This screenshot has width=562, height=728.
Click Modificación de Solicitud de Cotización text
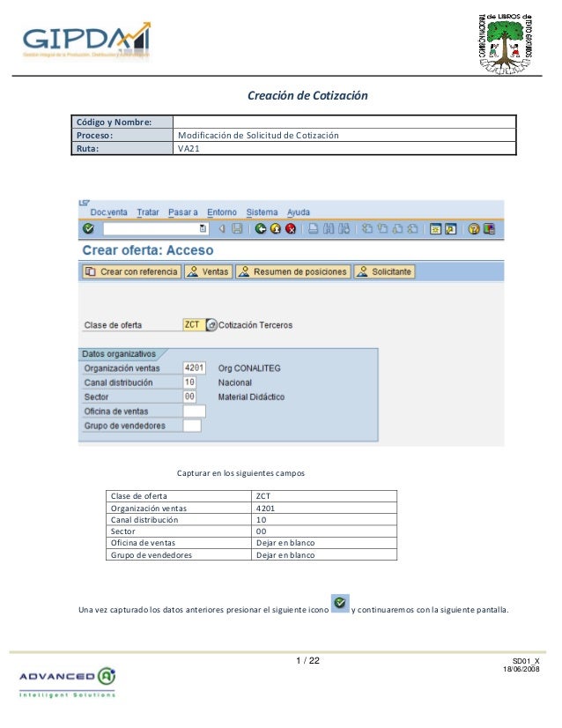pos(258,135)
